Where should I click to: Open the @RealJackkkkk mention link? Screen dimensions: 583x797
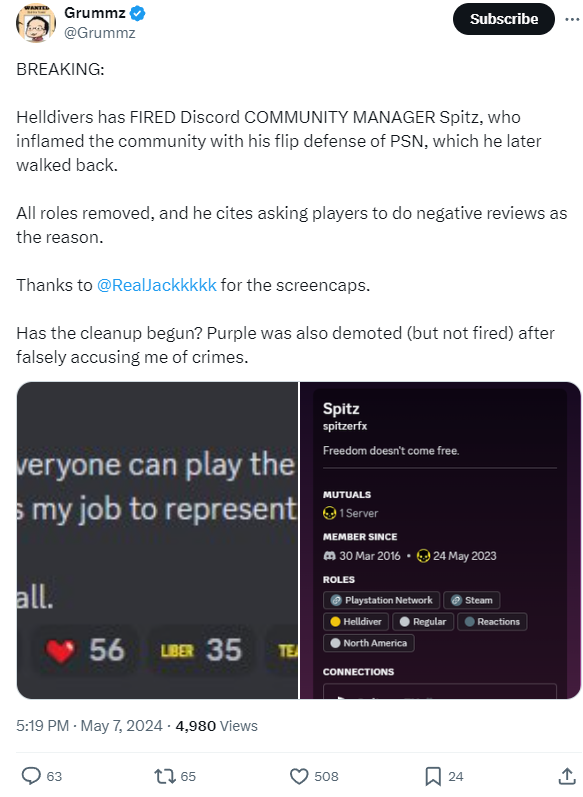(157, 285)
